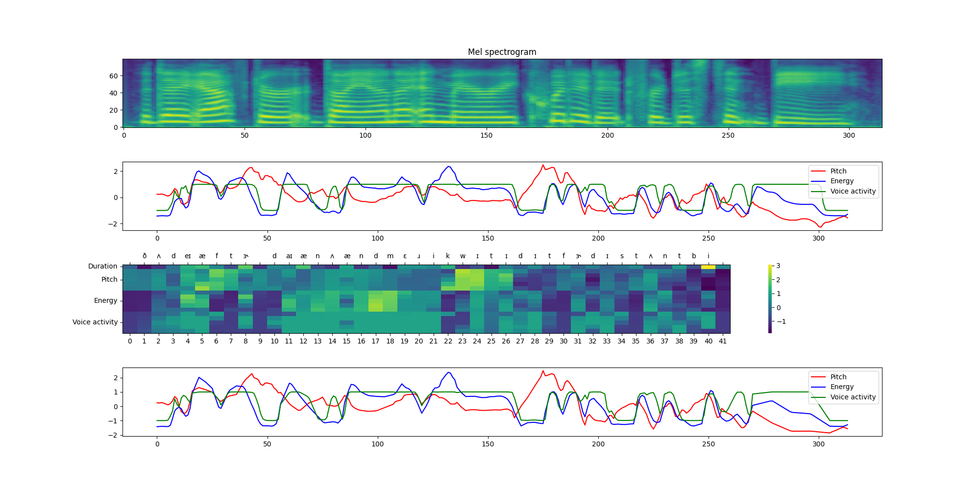Select Pitch in the upper plot legend
Image resolution: width=980 pixels, height=490 pixels.
coord(838,171)
